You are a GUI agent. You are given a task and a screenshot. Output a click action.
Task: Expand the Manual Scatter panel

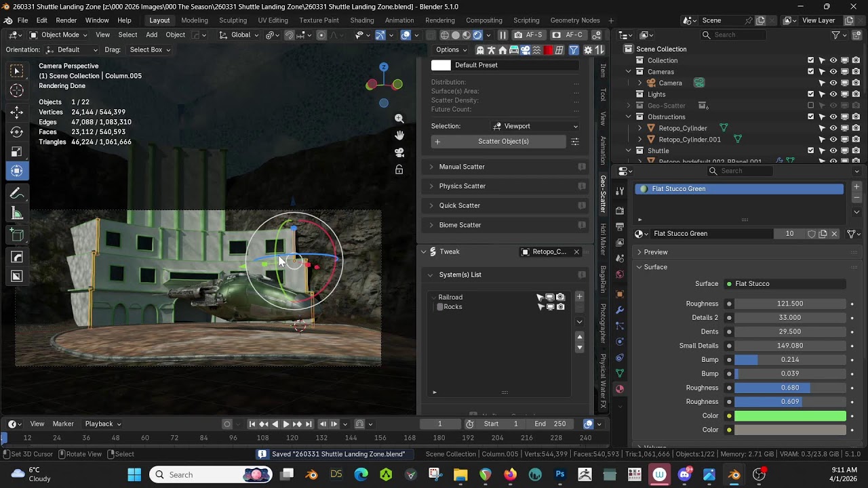click(x=461, y=167)
